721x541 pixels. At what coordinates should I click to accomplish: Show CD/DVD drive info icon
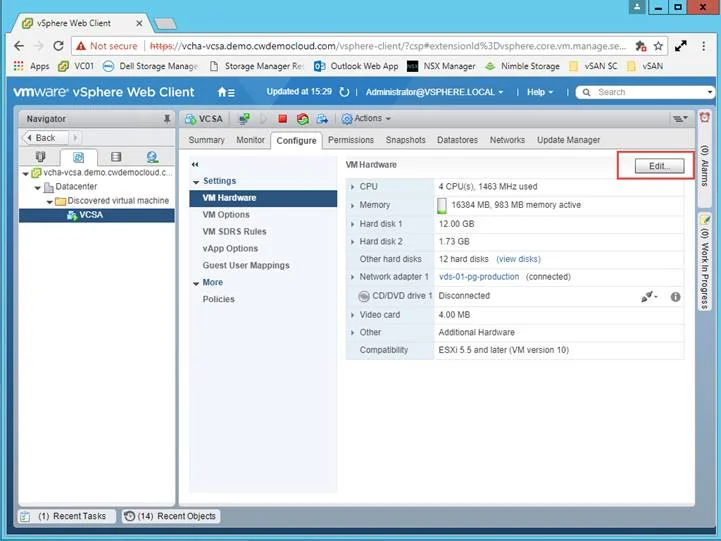(x=675, y=297)
